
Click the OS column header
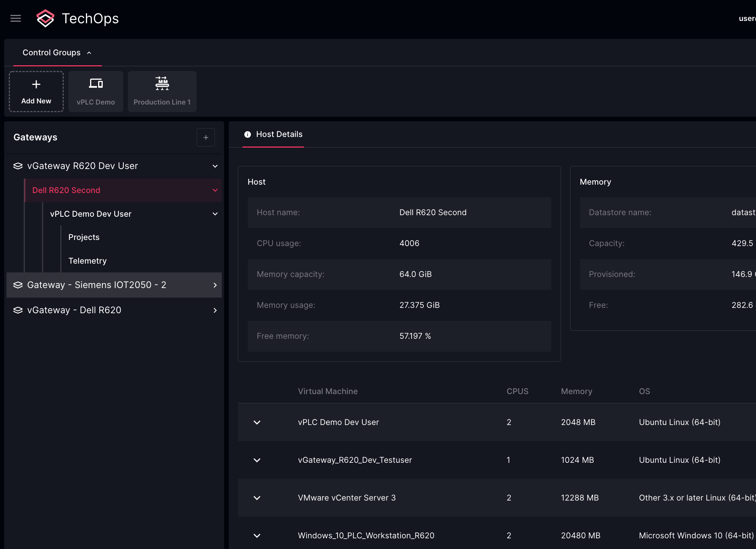[644, 391]
